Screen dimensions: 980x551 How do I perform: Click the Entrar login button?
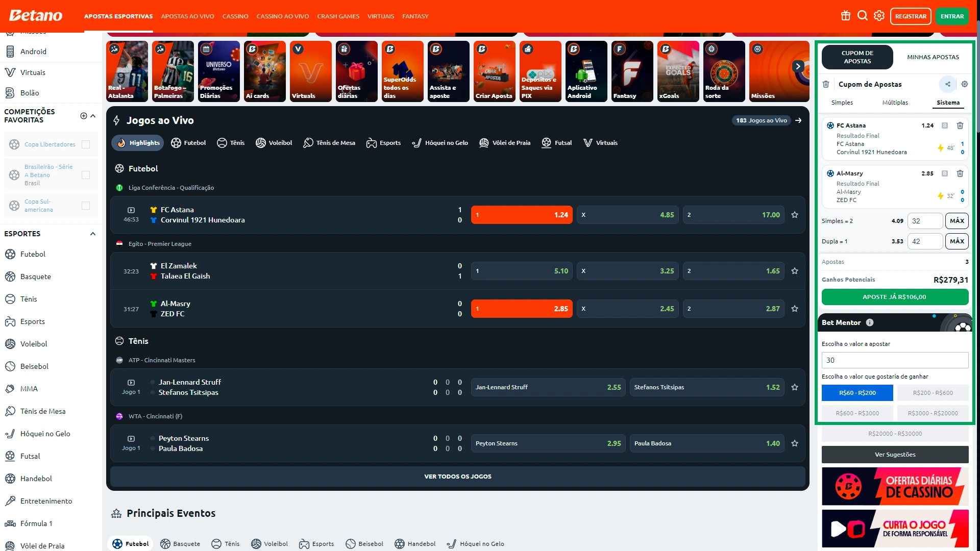[952, 16]
